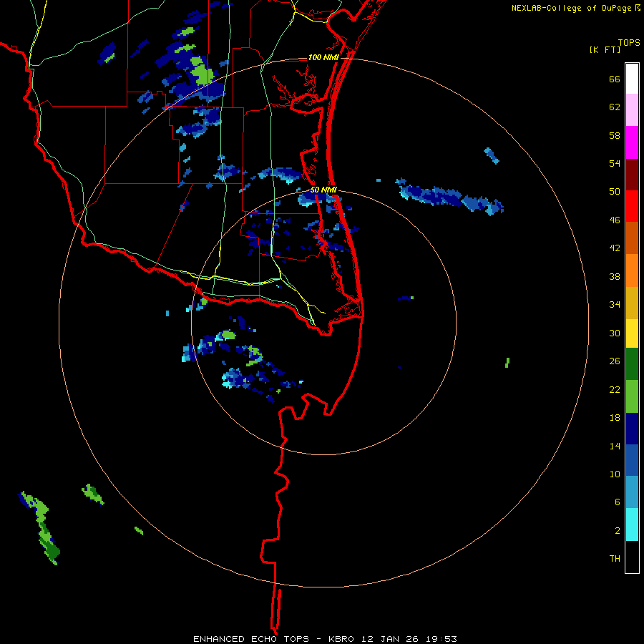
Task: Click the legend value 42
Action: pyautogui.click(x=615, y=248)
